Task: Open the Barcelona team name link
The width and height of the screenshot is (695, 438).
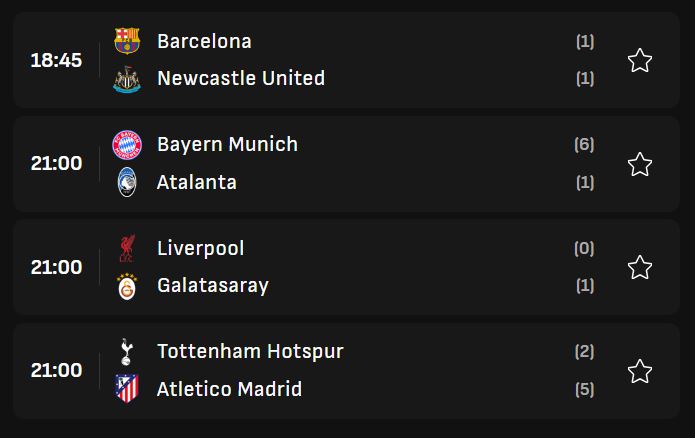Action: click(204, 41)
